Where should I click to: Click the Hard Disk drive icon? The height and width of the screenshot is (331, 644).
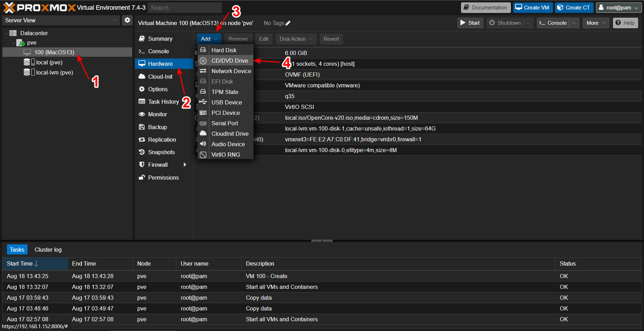pyautogui.click(x=203, y=50)
